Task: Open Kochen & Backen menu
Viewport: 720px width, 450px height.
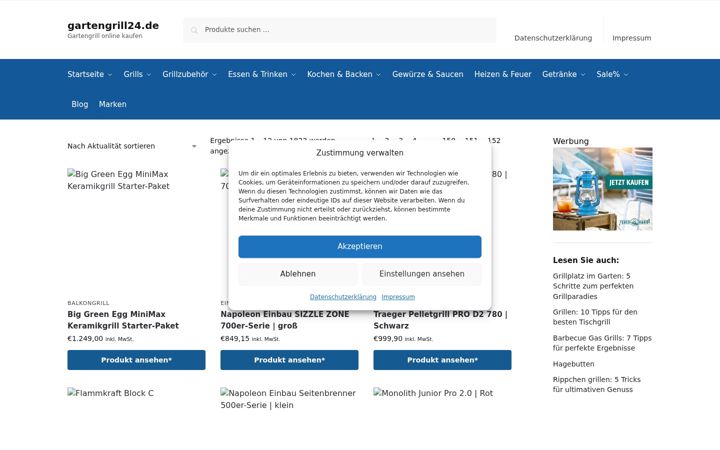Action: point(340,74)
